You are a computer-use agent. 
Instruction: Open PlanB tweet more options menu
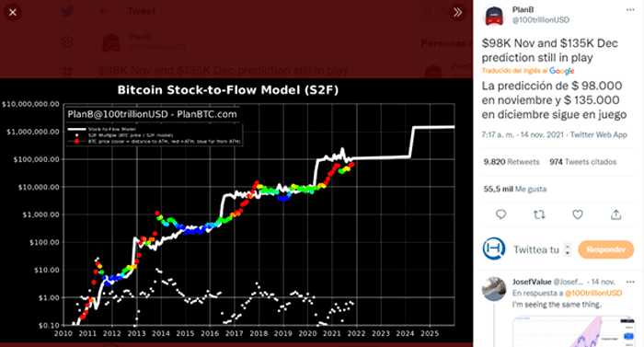[x=630, y=10]
